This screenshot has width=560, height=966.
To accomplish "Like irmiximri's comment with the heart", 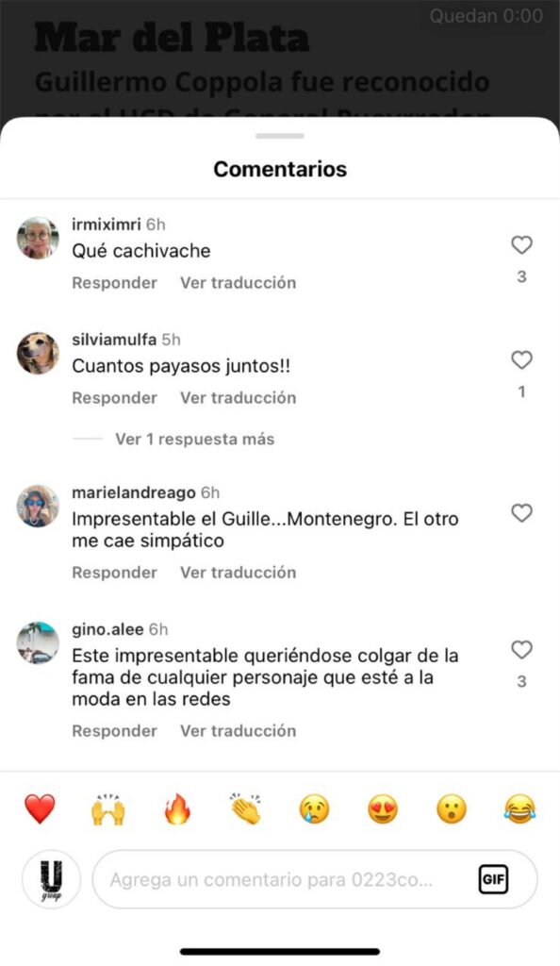I will 521,245.
